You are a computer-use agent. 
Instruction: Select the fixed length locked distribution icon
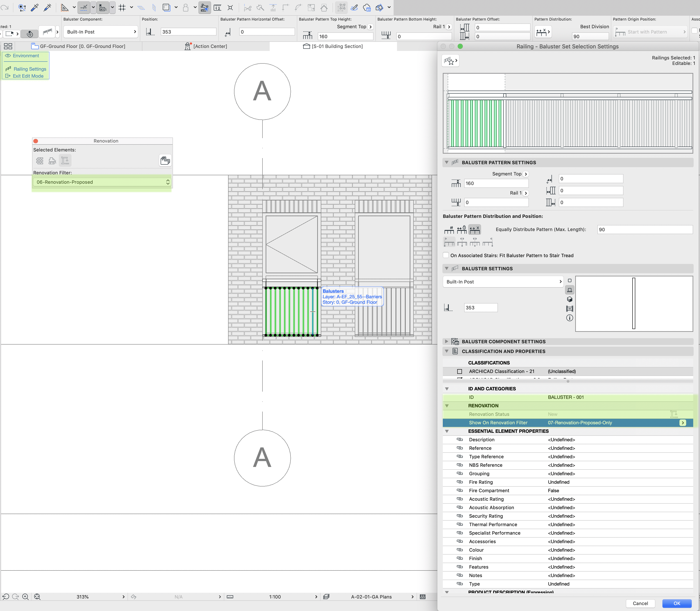(462, 230)
